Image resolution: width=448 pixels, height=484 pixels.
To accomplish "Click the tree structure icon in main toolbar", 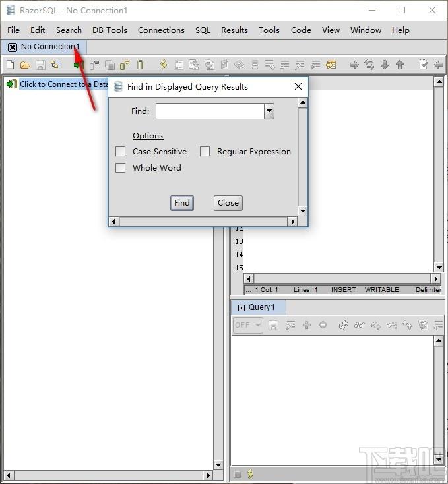I will point(55,65).
